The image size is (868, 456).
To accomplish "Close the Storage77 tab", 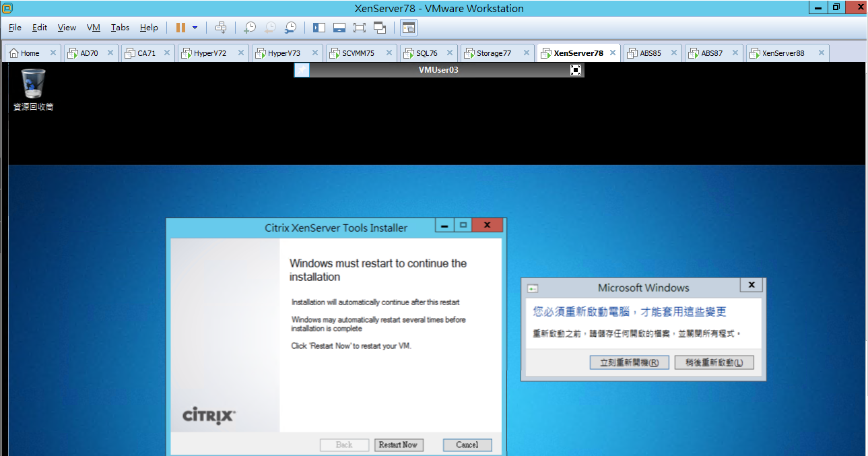I will point(527,53).
